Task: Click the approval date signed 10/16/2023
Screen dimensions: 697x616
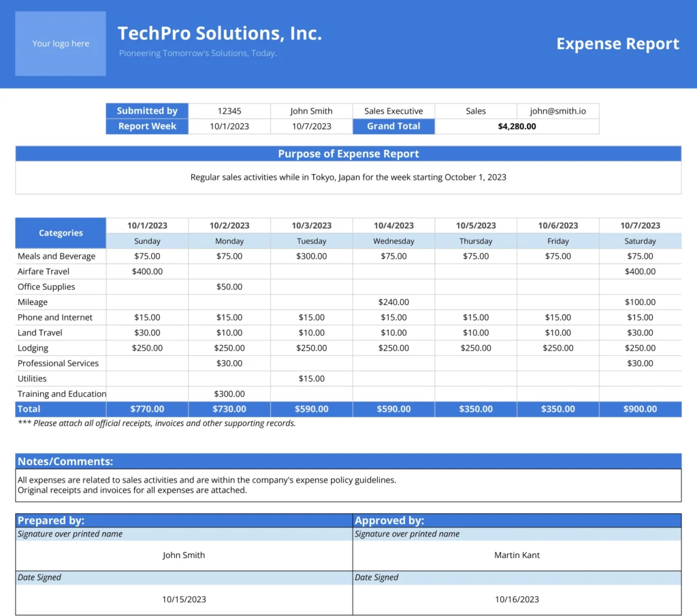Action: tap(517, 600)
